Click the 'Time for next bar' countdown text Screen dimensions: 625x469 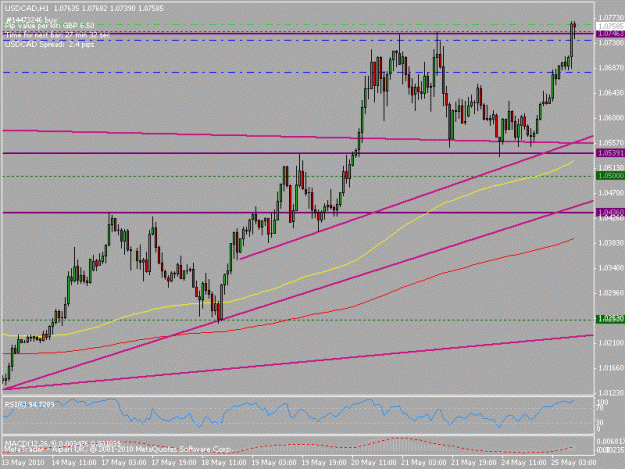tap(57, 35)
